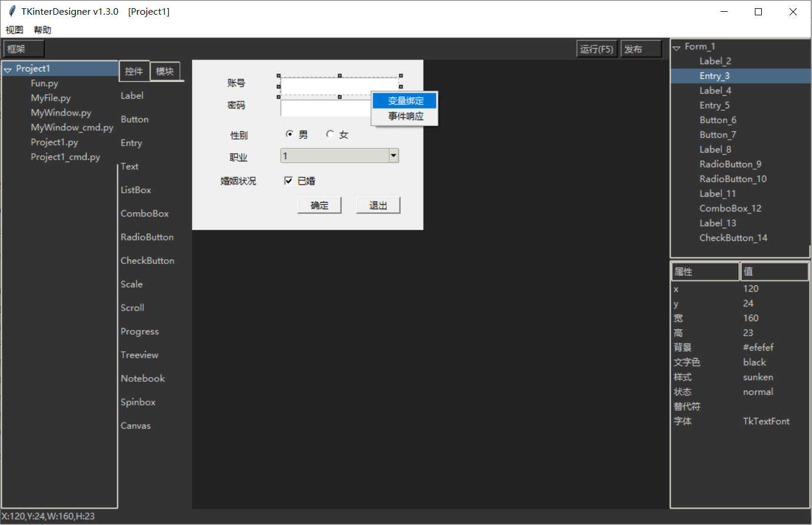Pick the Notebook widget from the toolbox
The height and width of the screenshot is (525, 812).
tap(143, 378)
